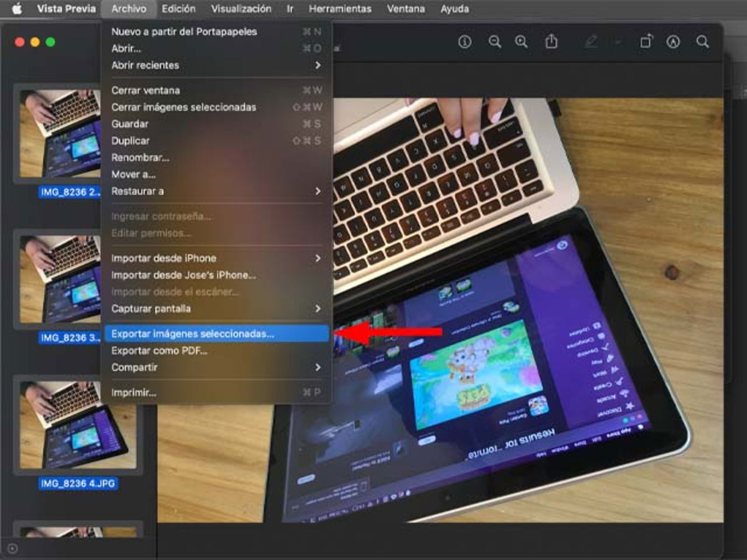Open the Ventana menu
747x560 pixels.
pos(406,9)
